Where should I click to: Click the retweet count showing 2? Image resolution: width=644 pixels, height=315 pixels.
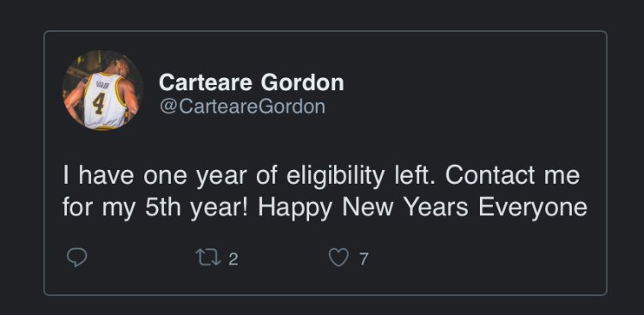tap(233, 259)
